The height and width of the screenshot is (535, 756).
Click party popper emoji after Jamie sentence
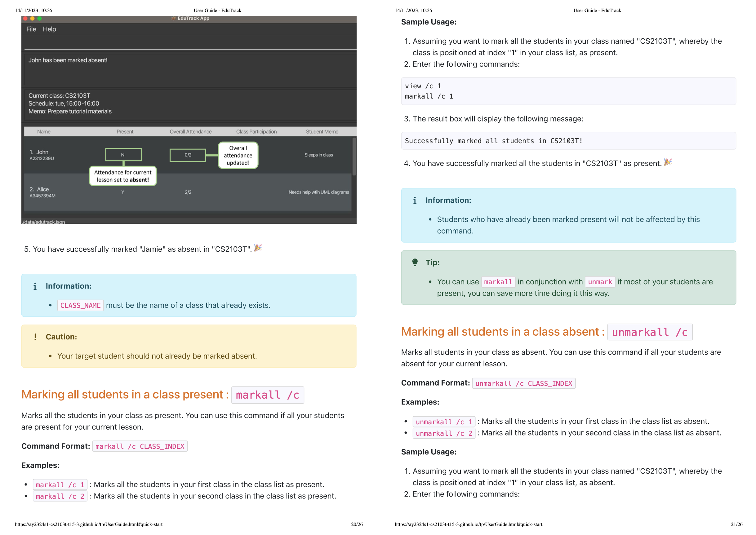click(x=258, y=248)
